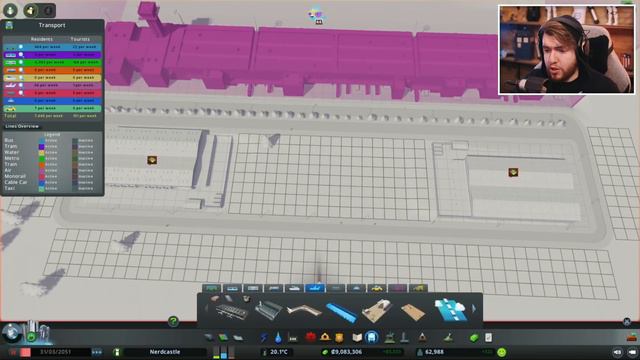640x360 pixels.
Task: Change simulation speed with the arrows button
Action: [x=97, y=352]
